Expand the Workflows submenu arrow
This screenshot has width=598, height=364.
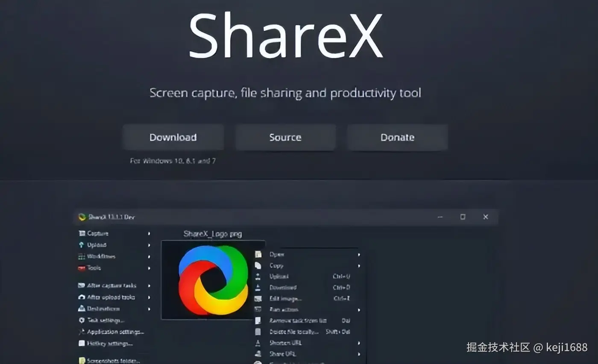tap(149, 256)
